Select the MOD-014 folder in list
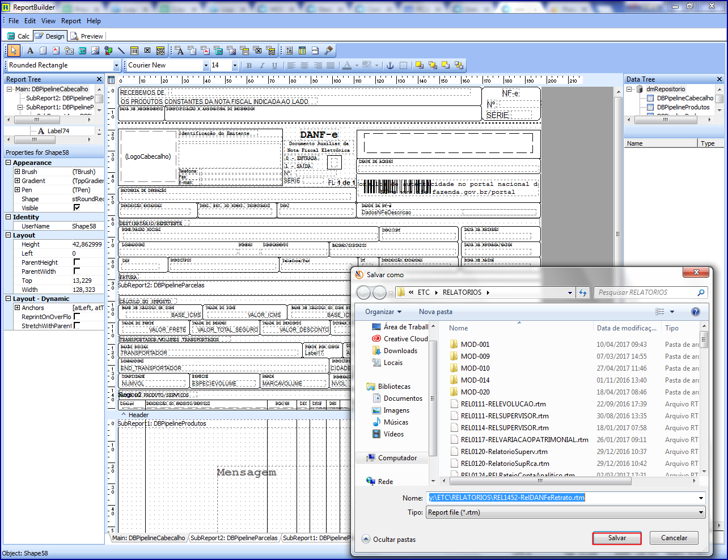 (x=475, y=380)
